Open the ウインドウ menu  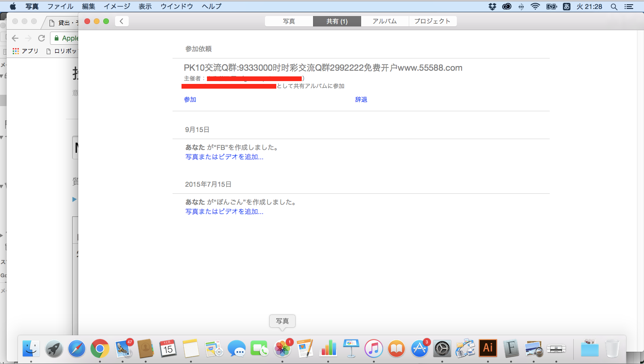click(177, 7)
